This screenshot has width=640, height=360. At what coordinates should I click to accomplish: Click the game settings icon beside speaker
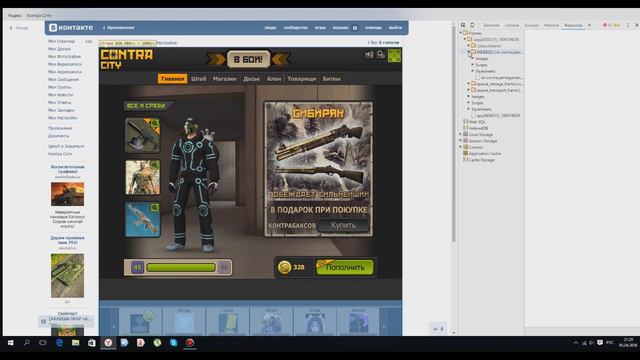coord(381,54)
